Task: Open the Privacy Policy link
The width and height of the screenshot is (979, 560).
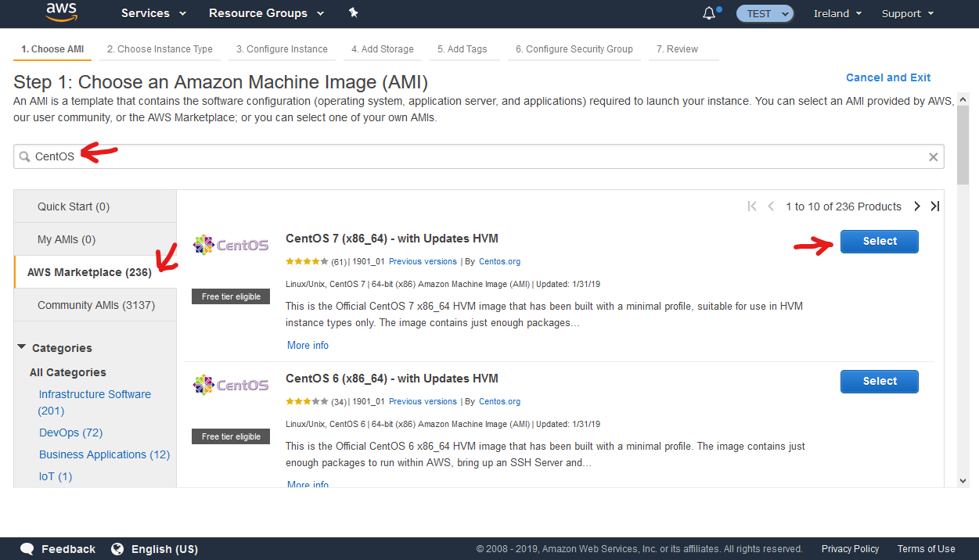Action: pos(850,549)
